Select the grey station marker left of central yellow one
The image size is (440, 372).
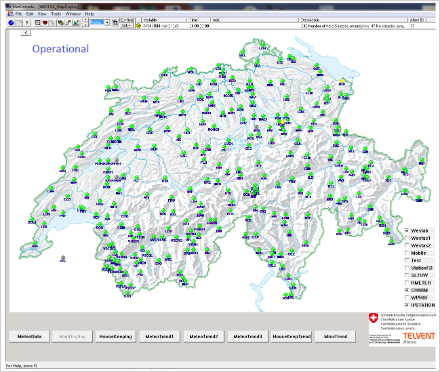click(x=256, y=127)
